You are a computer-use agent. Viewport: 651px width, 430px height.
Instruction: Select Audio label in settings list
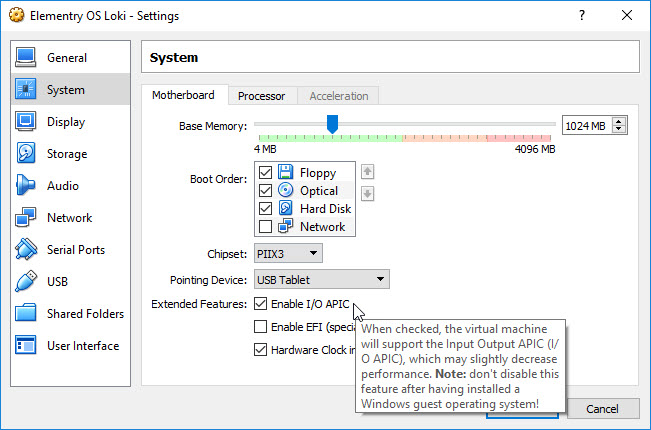(x=63, y=186)
